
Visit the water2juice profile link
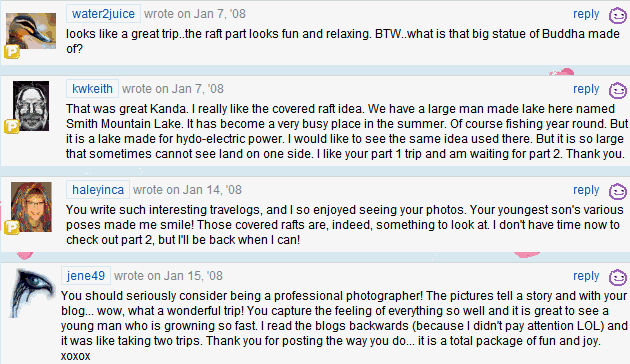(x=103, y=14)
